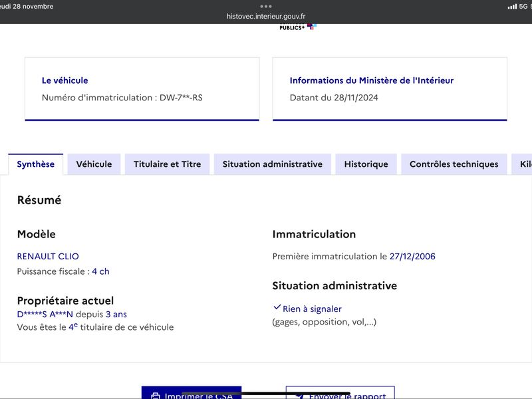532x399 pixels.
Task: Open the Titulaire et Titre tab
Action: [168, 164]
